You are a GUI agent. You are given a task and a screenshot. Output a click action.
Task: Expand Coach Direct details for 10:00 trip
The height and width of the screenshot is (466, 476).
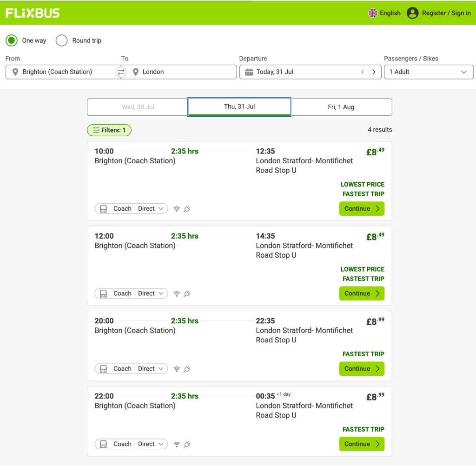click(x=131, y=209)
